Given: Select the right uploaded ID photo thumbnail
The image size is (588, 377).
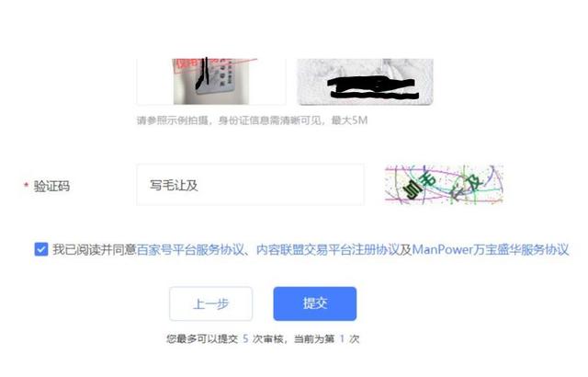Looking at the screenshot, I should pos(366,82).
